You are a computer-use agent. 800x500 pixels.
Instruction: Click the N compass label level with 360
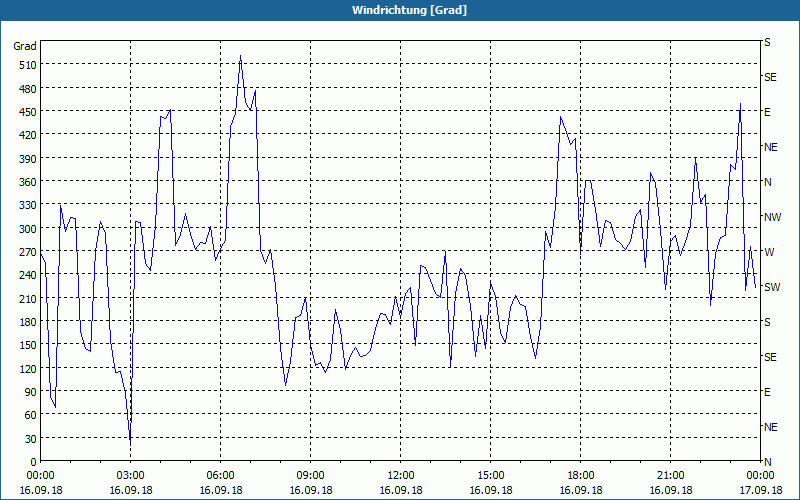pyautogui.click(x=767, y=182)
